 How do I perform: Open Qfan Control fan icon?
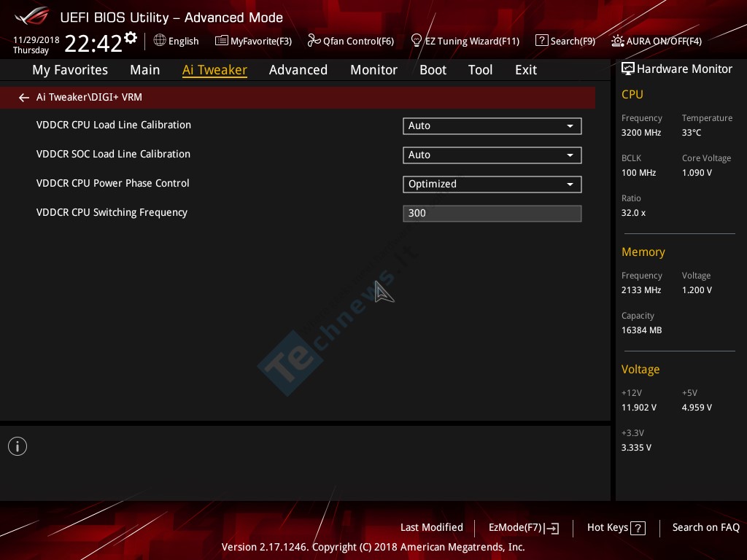click(x=314, y=41)
